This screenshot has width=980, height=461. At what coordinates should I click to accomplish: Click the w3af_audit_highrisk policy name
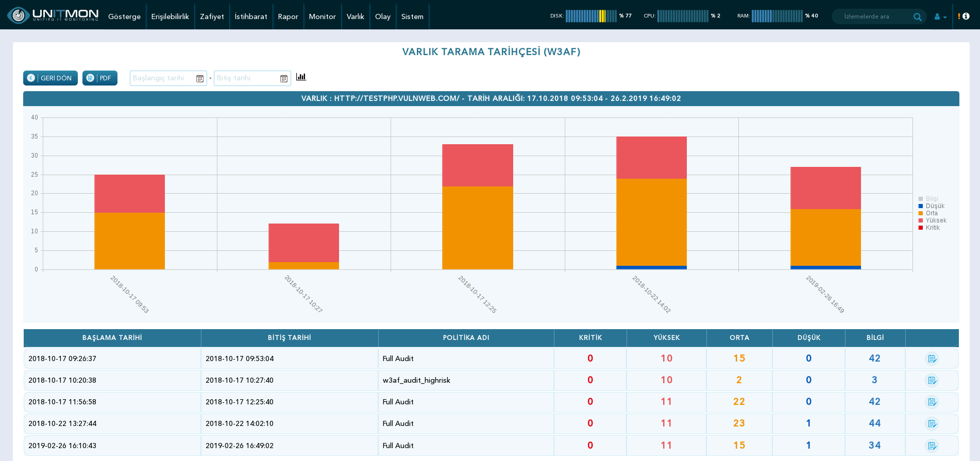416,380
